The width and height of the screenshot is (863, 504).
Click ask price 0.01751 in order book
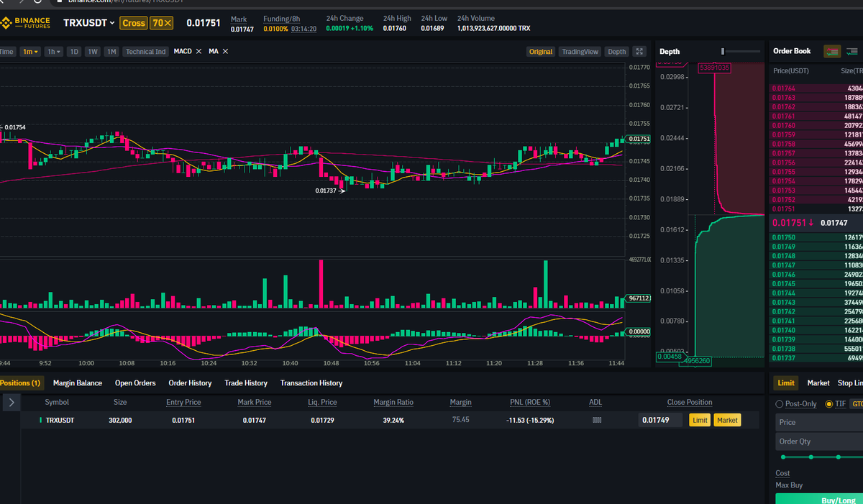(784, 209)
